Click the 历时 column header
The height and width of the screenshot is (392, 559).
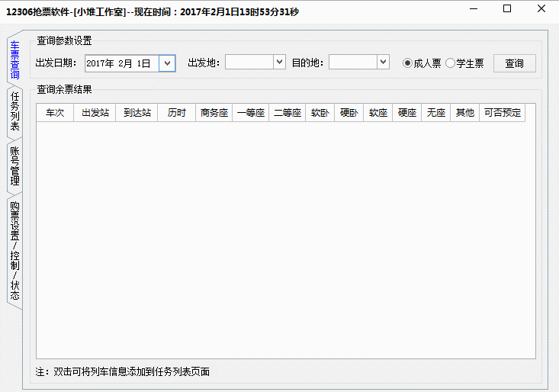177,113
